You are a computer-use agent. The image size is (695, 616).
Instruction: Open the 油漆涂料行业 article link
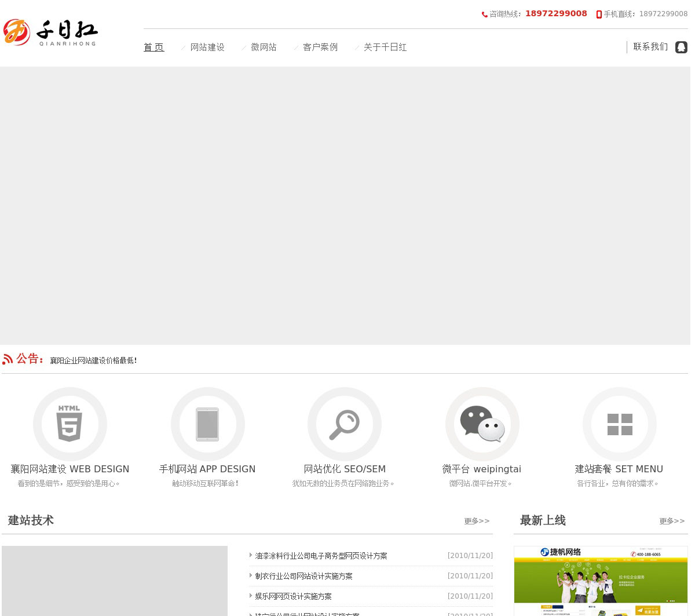point(321,556)
